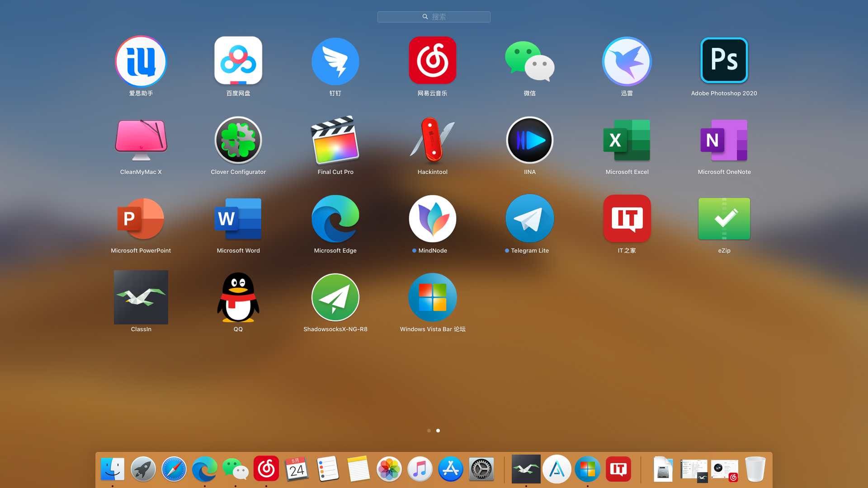Image resolution: width=868 pixels, height=488 pixels.
Task: Open 微信 in Launchpad grid
Action: click(530, 61)
